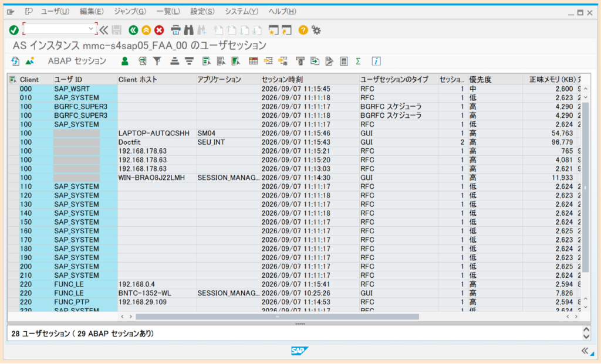Viewport: 601px width, 364px height.
Task: Click the status message scroll-down arrow
Action: [586, 337]
